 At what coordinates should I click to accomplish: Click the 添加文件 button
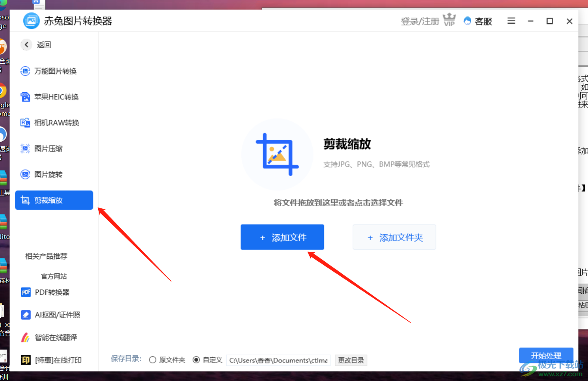click(x=282, y=237)
